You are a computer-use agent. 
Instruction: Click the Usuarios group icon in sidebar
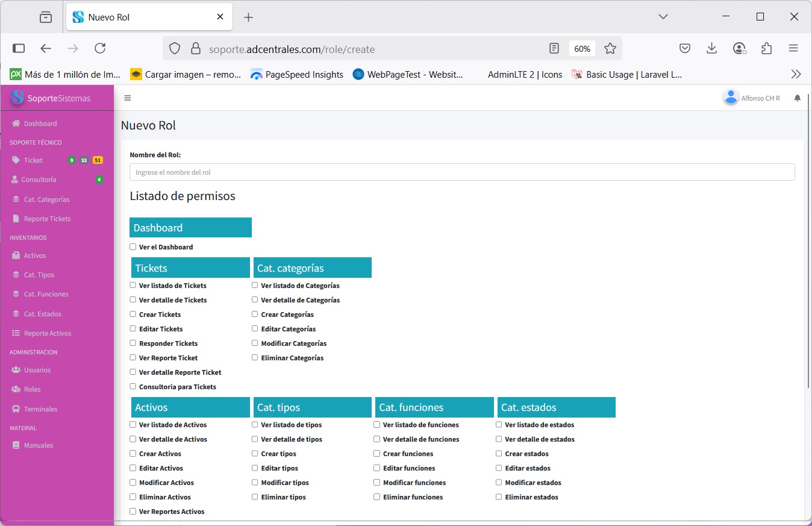click(16, 370)
